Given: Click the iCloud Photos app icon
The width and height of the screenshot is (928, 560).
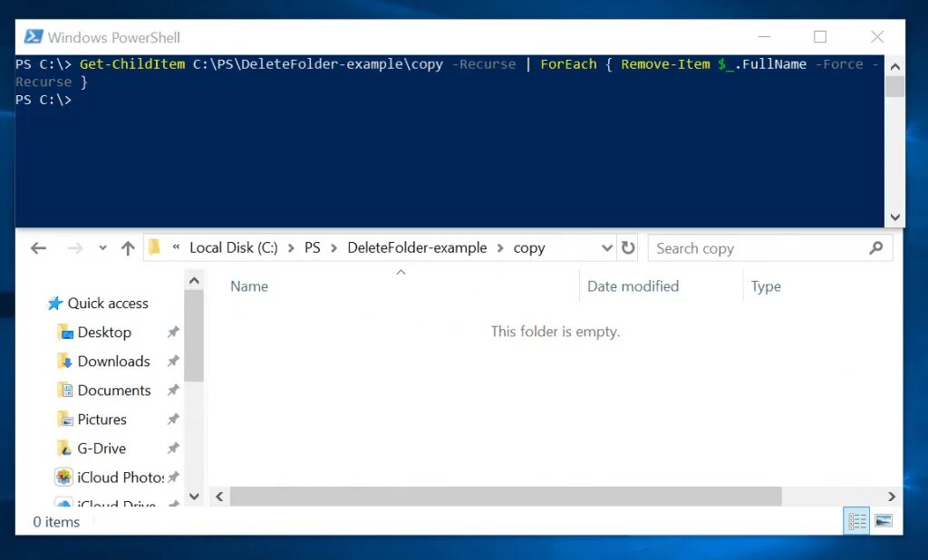Looking at the screenshot, I should (x=64, y=478).
